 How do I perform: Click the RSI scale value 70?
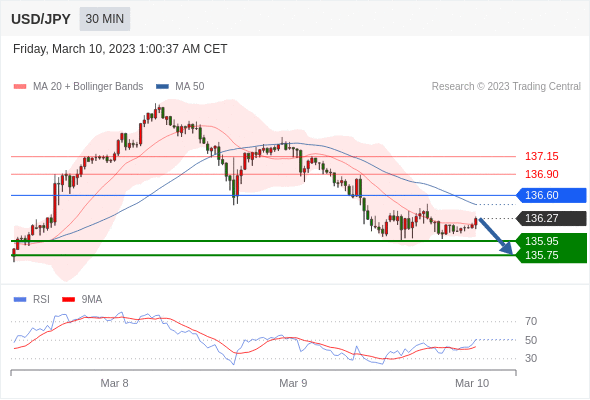531,321
